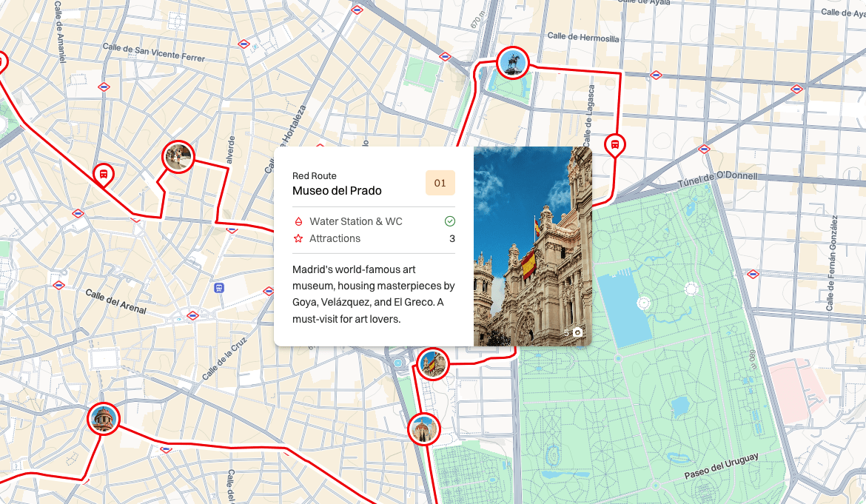Select the Attractions row label
The width and height of the screenshot is (866, 504).
pos(335,238)
